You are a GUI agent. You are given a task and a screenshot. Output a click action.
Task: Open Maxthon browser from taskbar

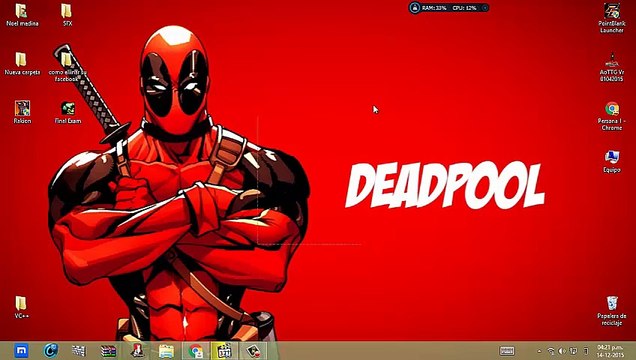pyautogui.click(x=21, y=351)
